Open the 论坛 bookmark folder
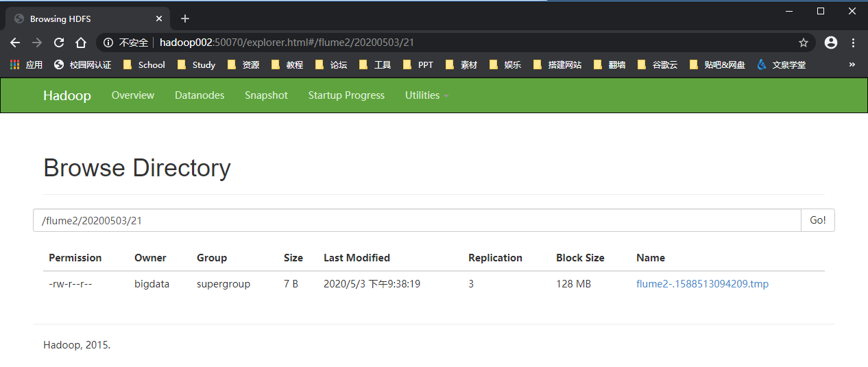868x367 pixels. 331,64
